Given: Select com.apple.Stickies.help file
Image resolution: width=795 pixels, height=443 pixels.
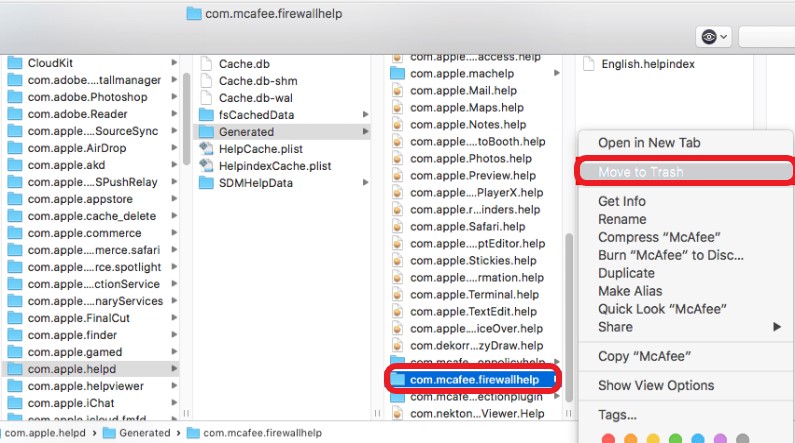Looking at the screenshot, I should (x=473, y=261).
